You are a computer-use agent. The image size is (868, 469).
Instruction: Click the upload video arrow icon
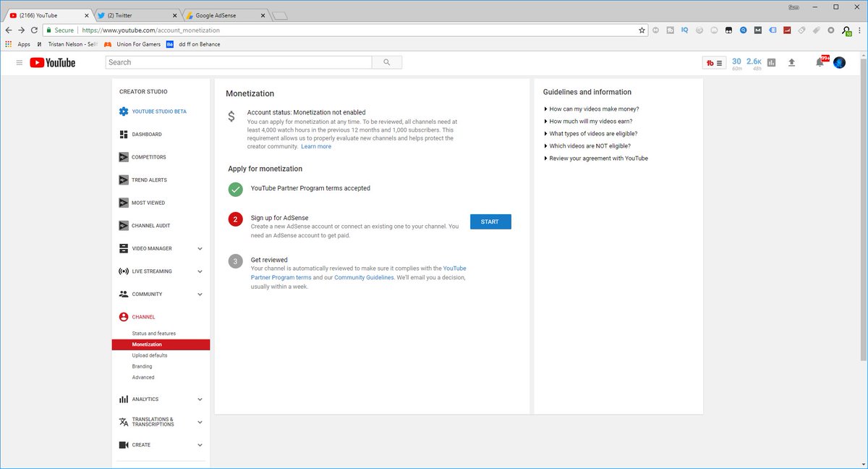point(791,63)
